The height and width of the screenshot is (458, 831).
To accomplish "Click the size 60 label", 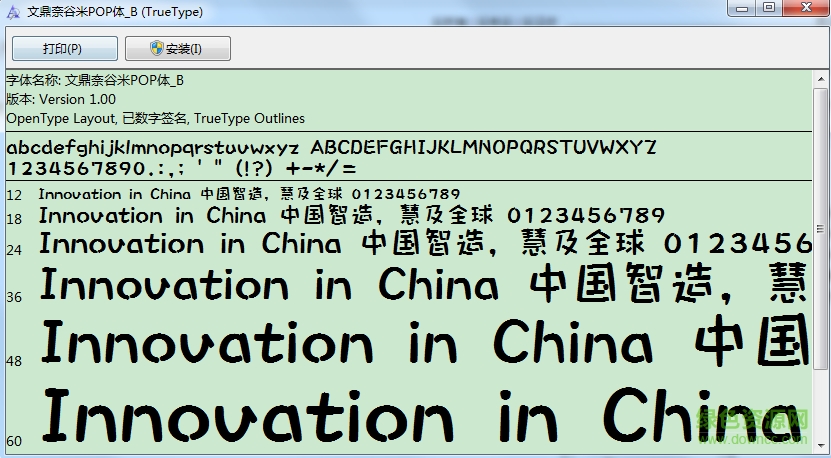I will [x=14, y=441].
